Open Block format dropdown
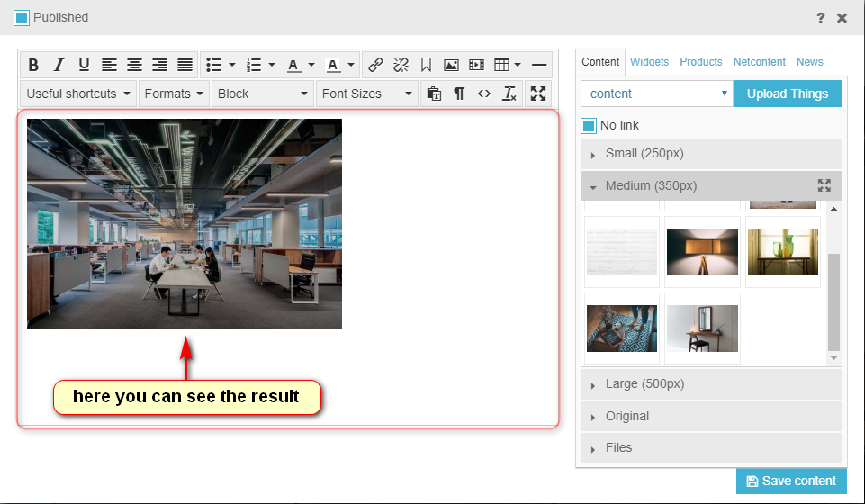This screenshot has width=865, height=504. [x=263, y=94]
